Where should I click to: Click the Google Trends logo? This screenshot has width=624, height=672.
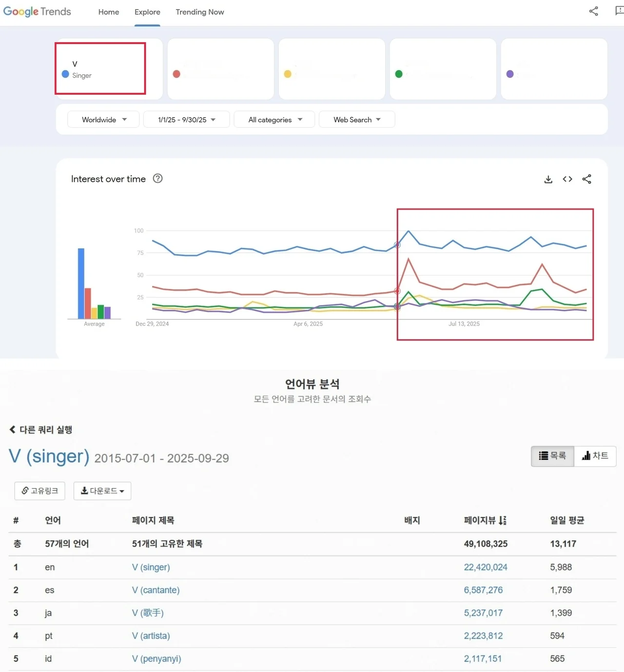[37, 12]
